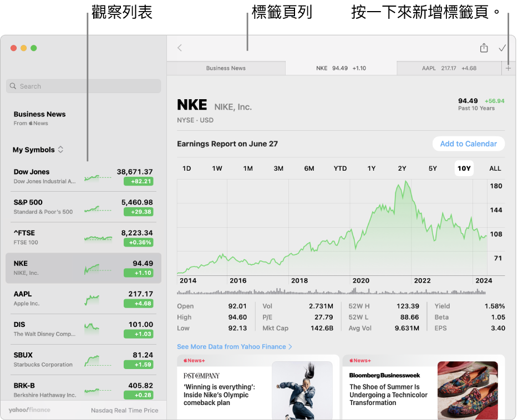Click the Apple News+ badge on Fast Company card
The image size is (518, 420).
tap(194, 361)
